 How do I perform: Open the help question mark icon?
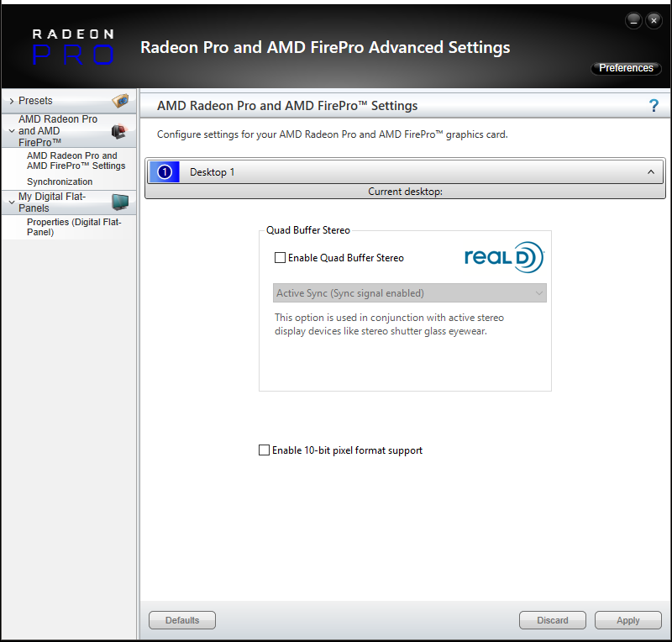[x=654, y=106]
